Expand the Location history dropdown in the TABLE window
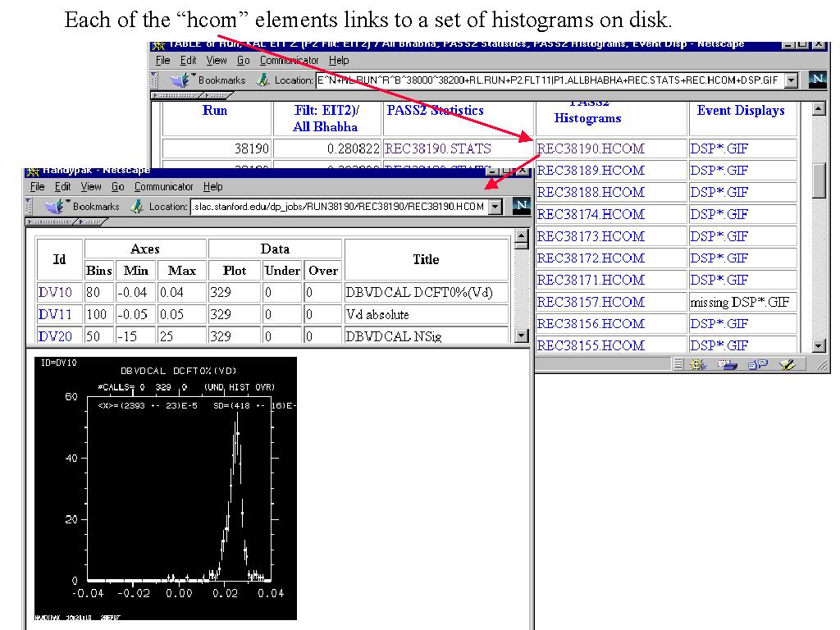This screenshot has height=630, width=840. click(x=791, y=80)
